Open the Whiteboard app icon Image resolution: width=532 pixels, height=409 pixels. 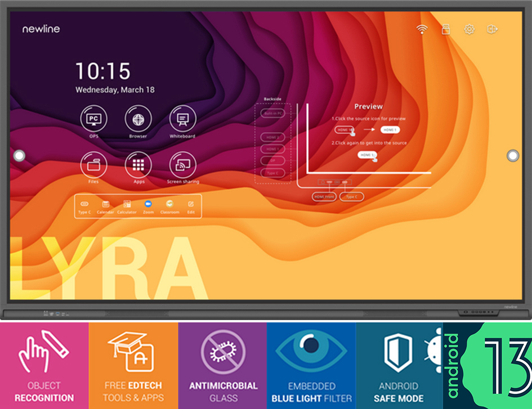pyautogui.click(x=182, y=119)
